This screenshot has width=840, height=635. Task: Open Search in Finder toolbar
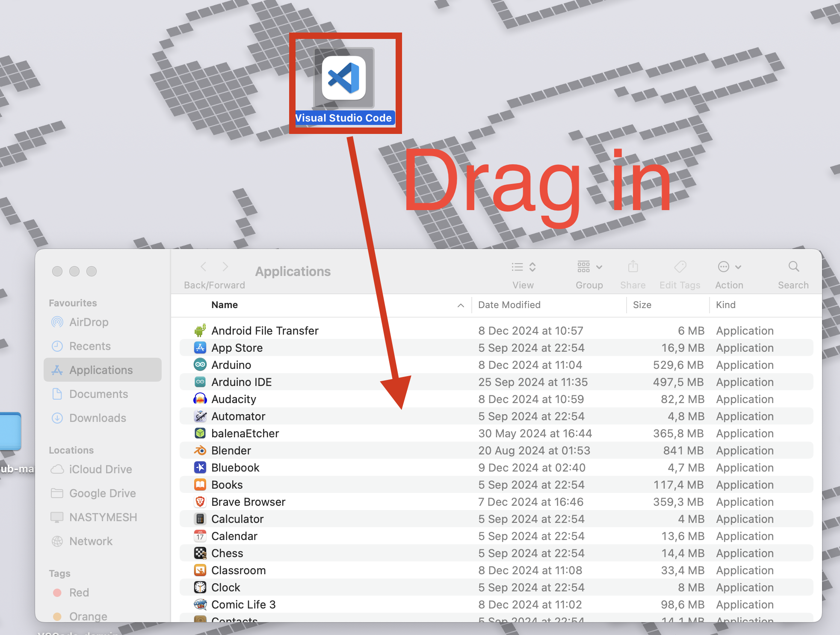794,267
